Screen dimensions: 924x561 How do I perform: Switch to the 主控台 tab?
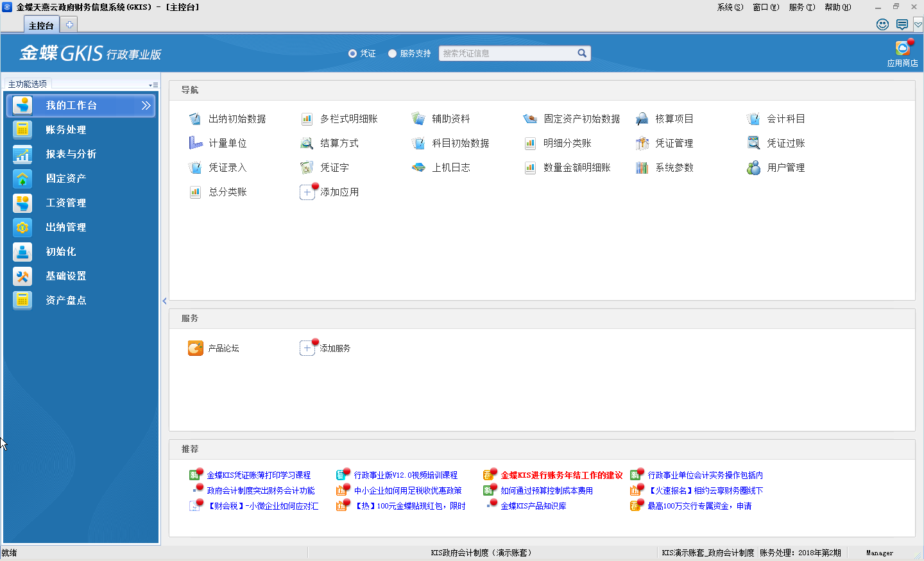click(x=41, y=25)
